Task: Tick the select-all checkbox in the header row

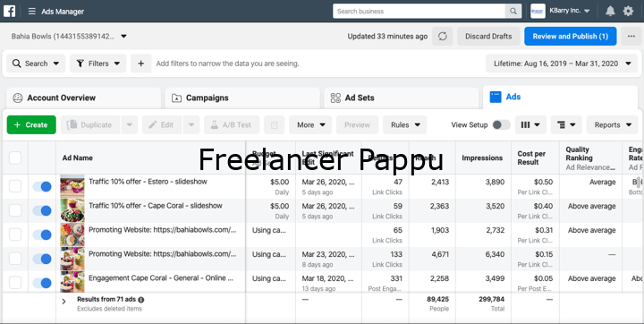Action: 15,158
